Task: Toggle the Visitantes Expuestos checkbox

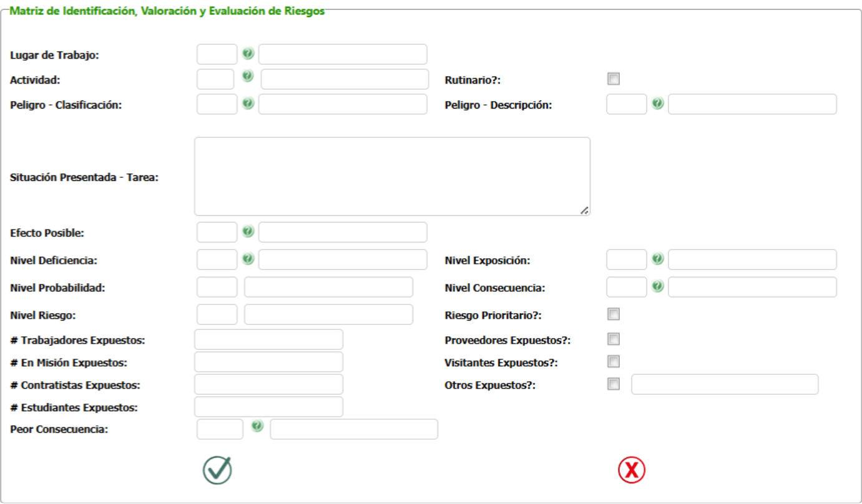Action: (614, 362)
